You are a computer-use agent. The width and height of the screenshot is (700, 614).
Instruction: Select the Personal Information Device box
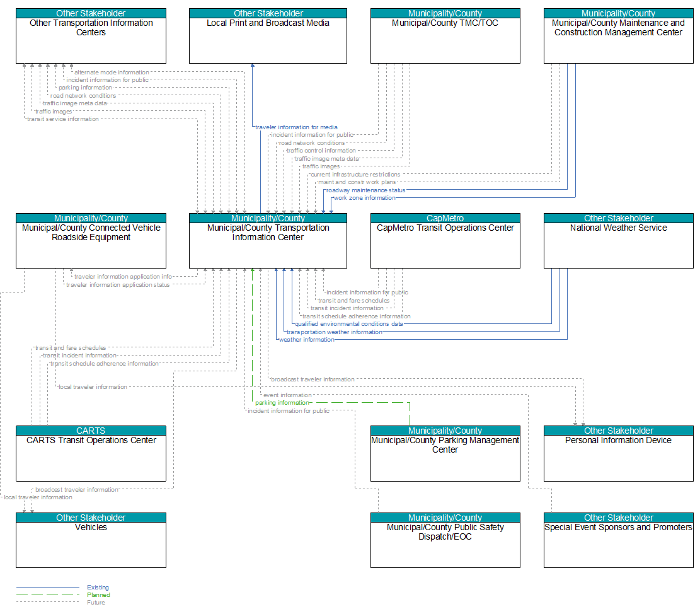(618, 453)
